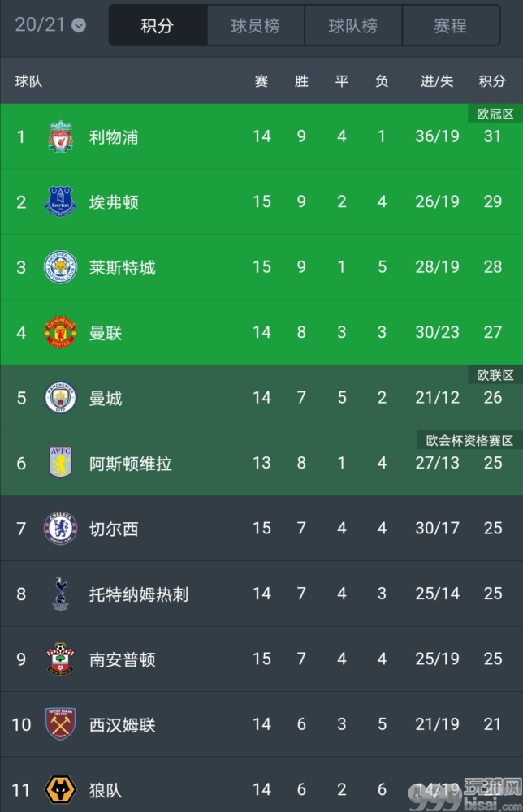Image resolution: width=523 pixels, height=812 pixels.
Task: Switch to the 球员榜 tab
Action: [256, 25]
